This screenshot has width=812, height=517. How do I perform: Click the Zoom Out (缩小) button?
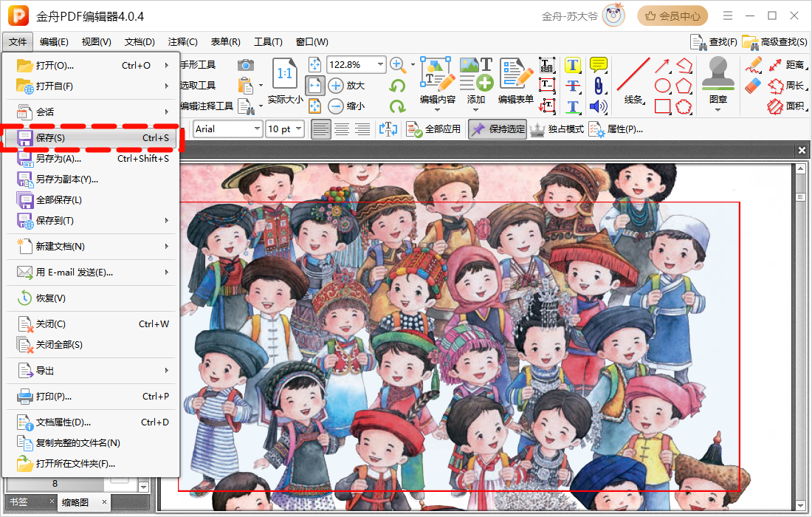coord(346,106)
